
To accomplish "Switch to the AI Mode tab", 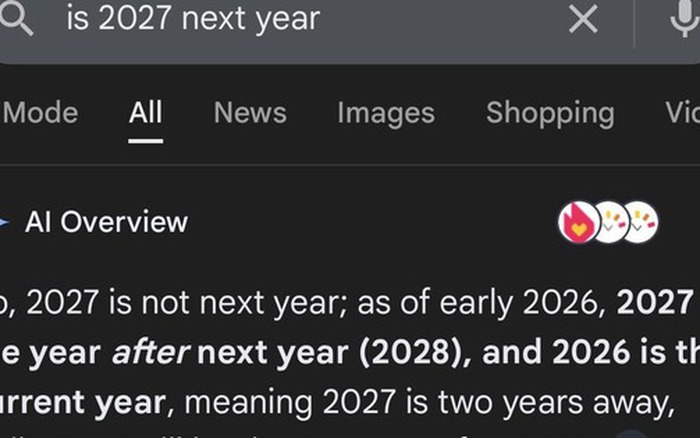I will [x=40, y=113].
